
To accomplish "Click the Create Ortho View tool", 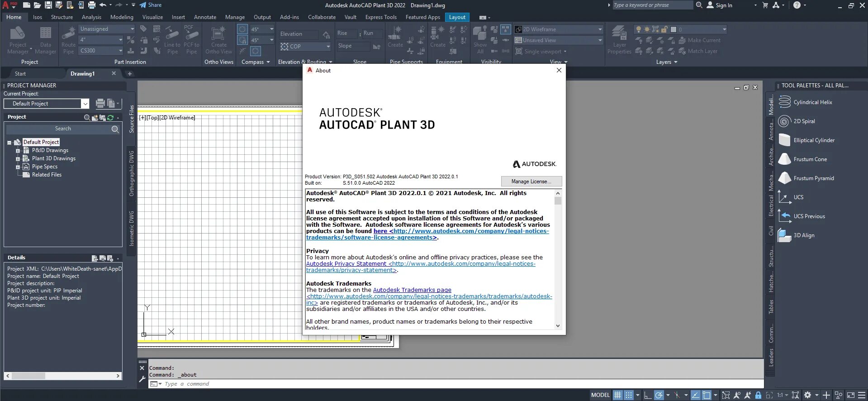I will point(219,40).
